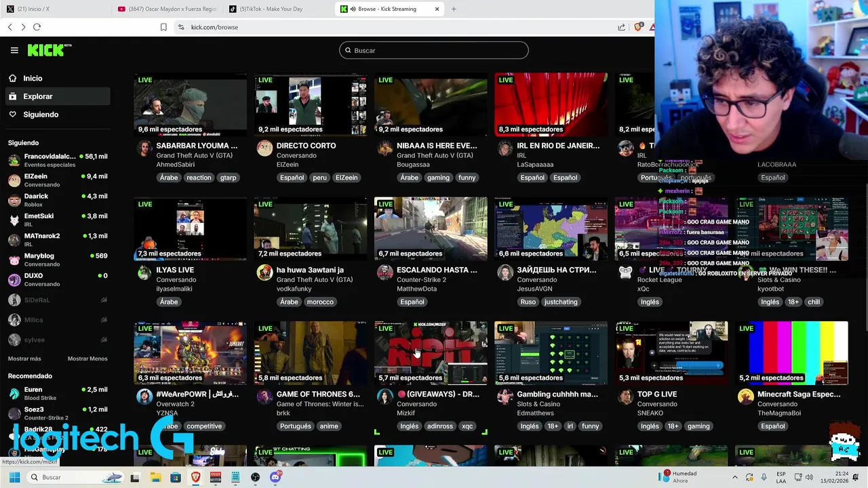This screenshot has width=868, height=488.
Task: Click the Kick logo
Action: pyautogui.click(x=50, y=50)
